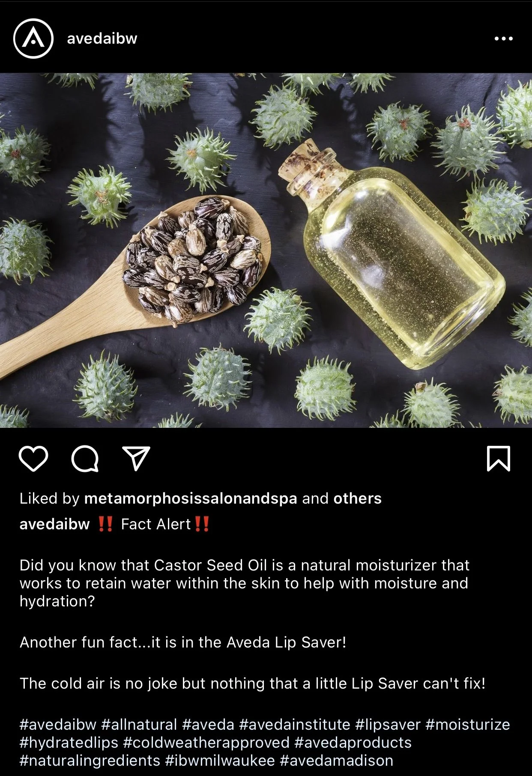Open avedaibw username in the caption
Image resolution: width=532 pixels, height=776 pixels.
pos(55,524)
